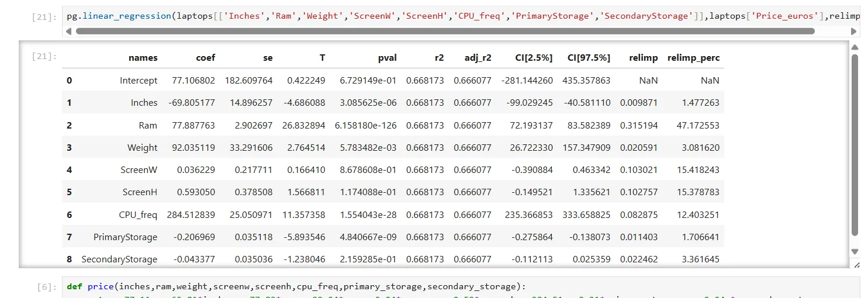Click the output resize handle corner
Viewport: 868px width, 298px height.
pos(856,265)
